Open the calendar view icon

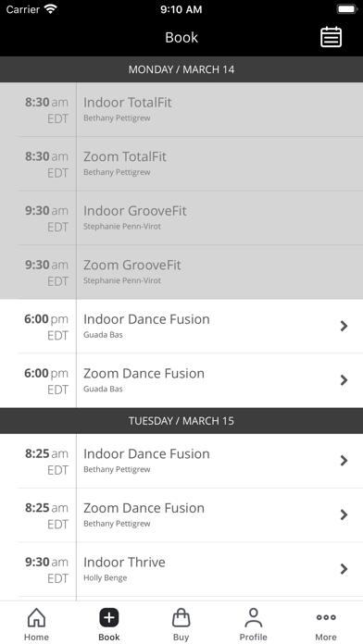point(331,37)
